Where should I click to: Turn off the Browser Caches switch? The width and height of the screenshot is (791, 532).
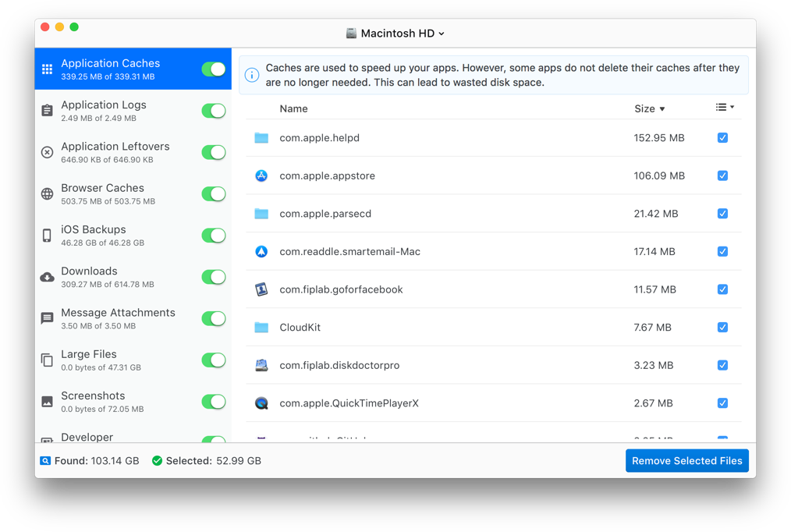click(214, 193)
